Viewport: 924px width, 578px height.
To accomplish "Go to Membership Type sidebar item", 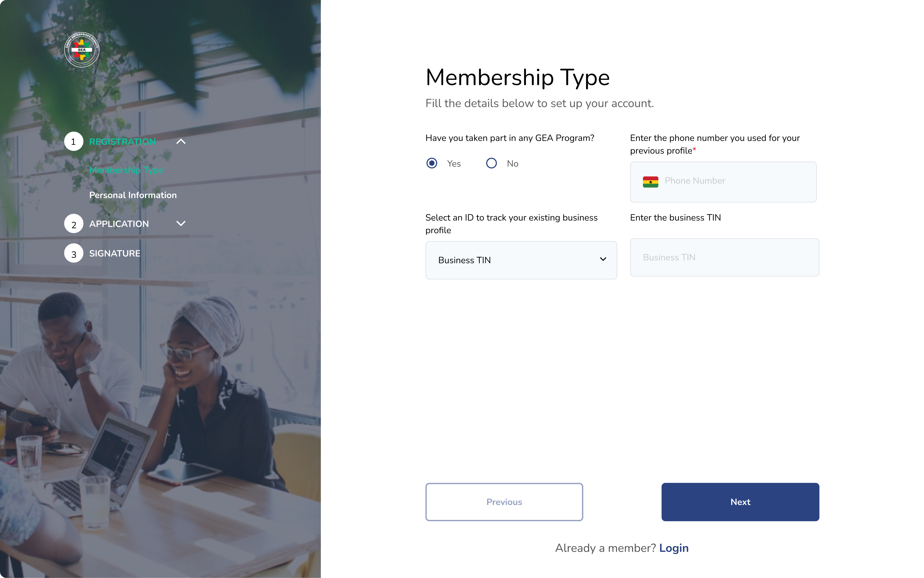I will [x=126, y=170].
